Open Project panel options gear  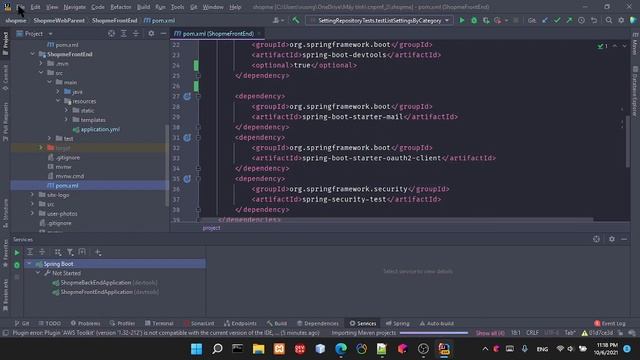(151, 33)
